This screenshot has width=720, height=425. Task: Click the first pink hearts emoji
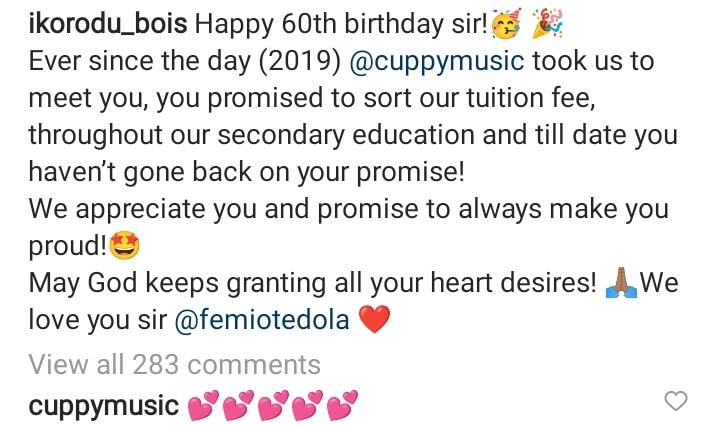click(203, 405)
